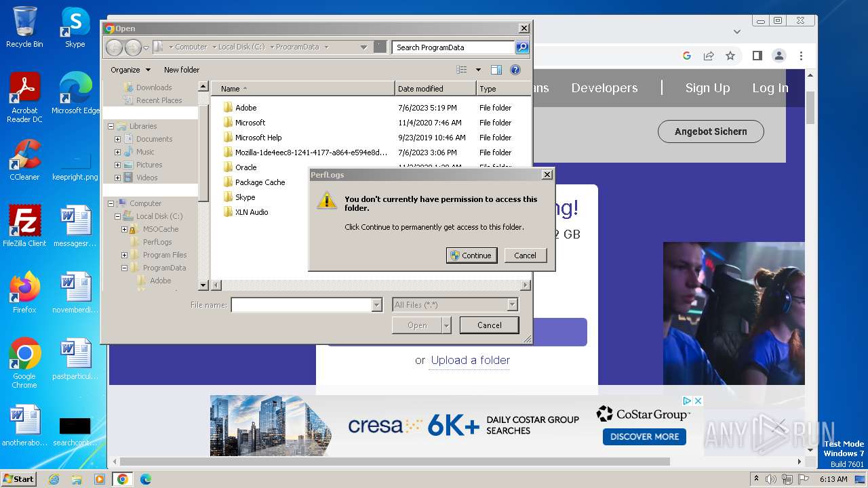
Task: Select Microsoft Help folder
Action: click(258, 138)
